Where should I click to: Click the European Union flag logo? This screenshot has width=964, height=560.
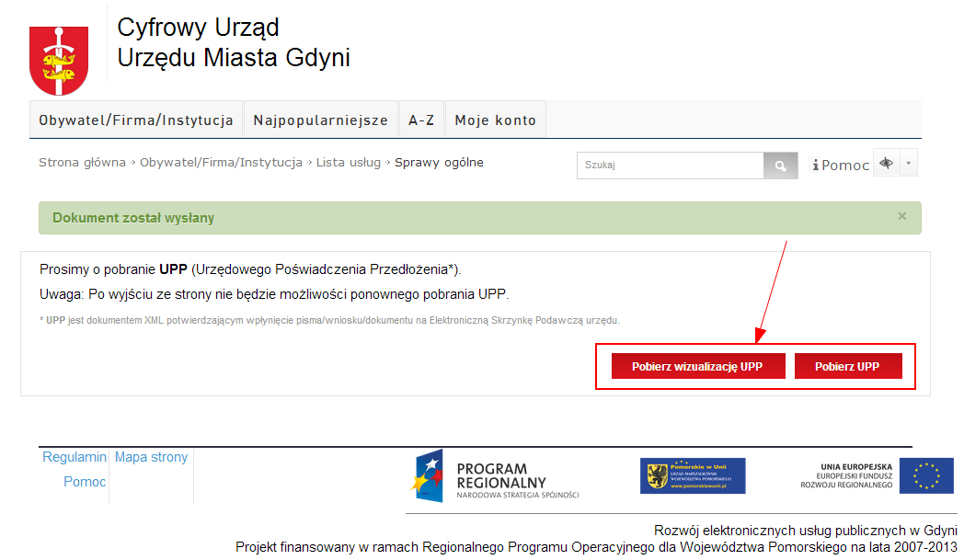tap(926, 475)
